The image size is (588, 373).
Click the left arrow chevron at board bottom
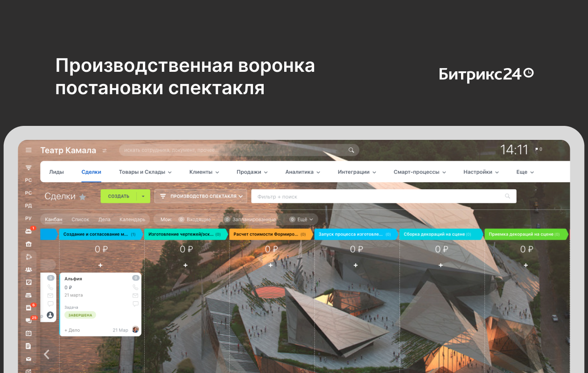pos(47,354)
